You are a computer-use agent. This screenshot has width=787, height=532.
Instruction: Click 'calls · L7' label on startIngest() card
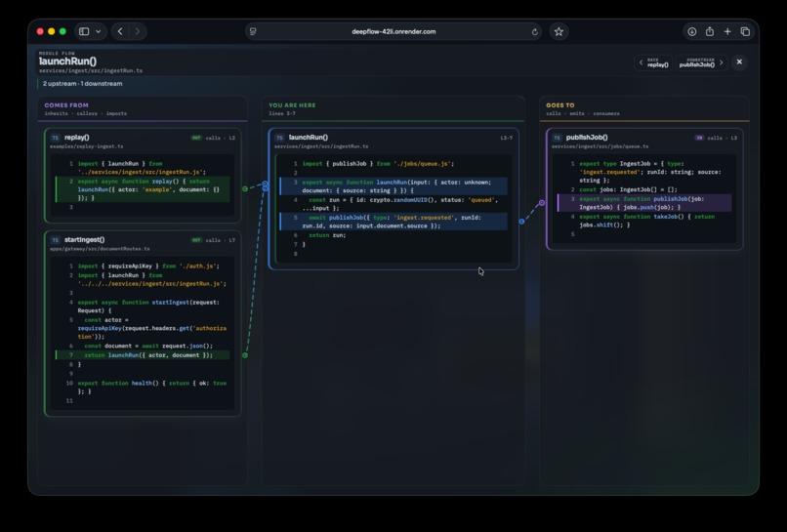click(x=220, y=240)
